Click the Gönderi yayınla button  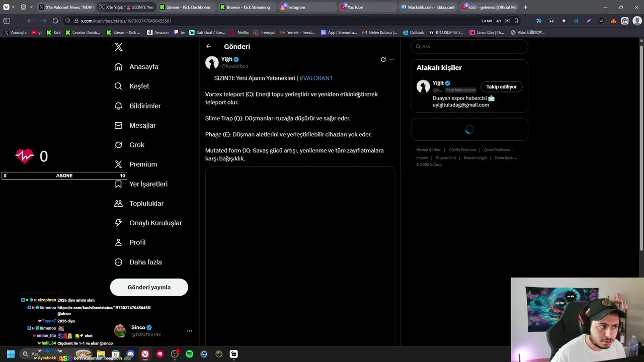(149, 287)
